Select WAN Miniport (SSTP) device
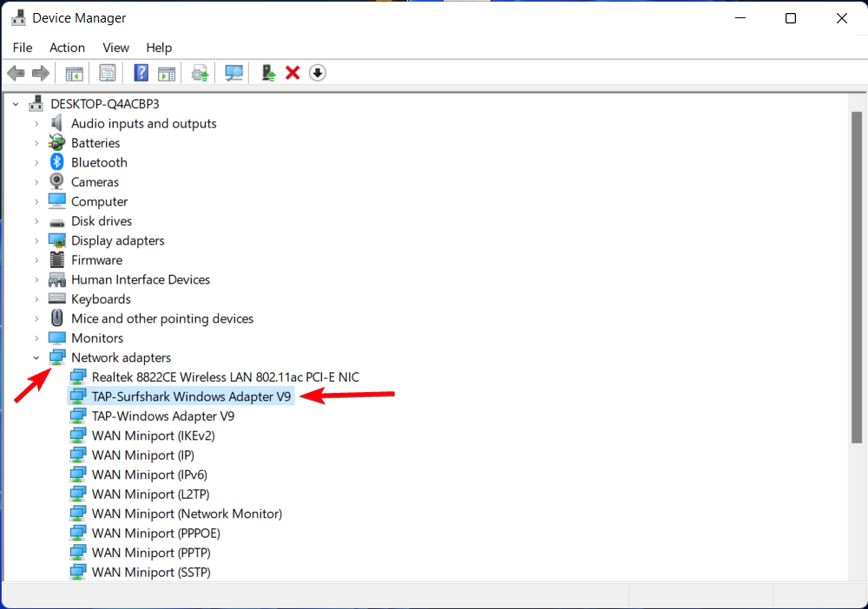868x609 pixels. 151,572
